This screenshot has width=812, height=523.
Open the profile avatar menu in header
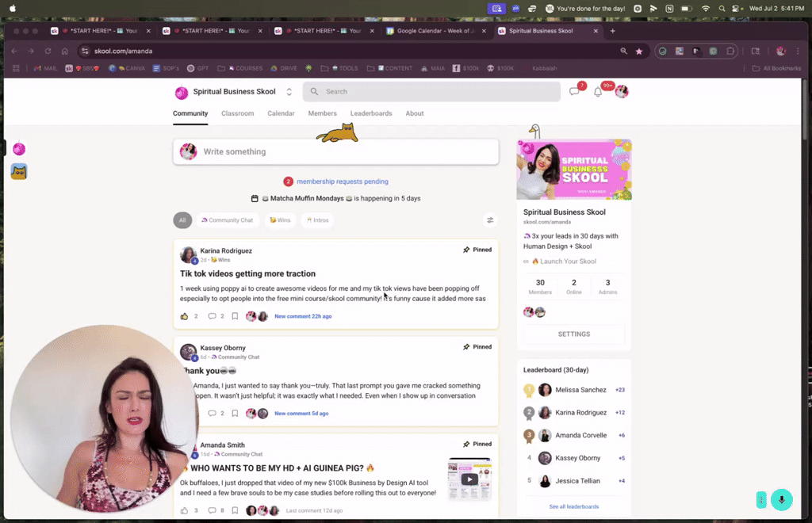pos(622,92)
